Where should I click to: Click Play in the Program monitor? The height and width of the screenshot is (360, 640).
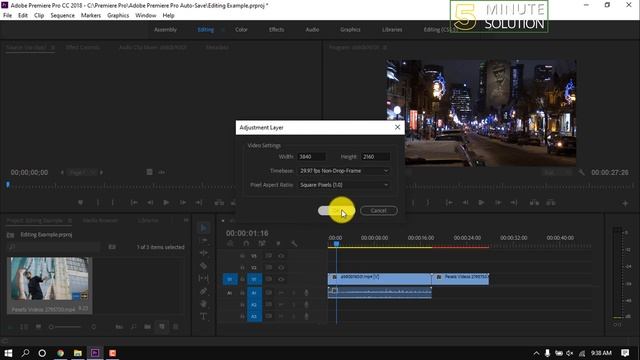tap(481, 202)
